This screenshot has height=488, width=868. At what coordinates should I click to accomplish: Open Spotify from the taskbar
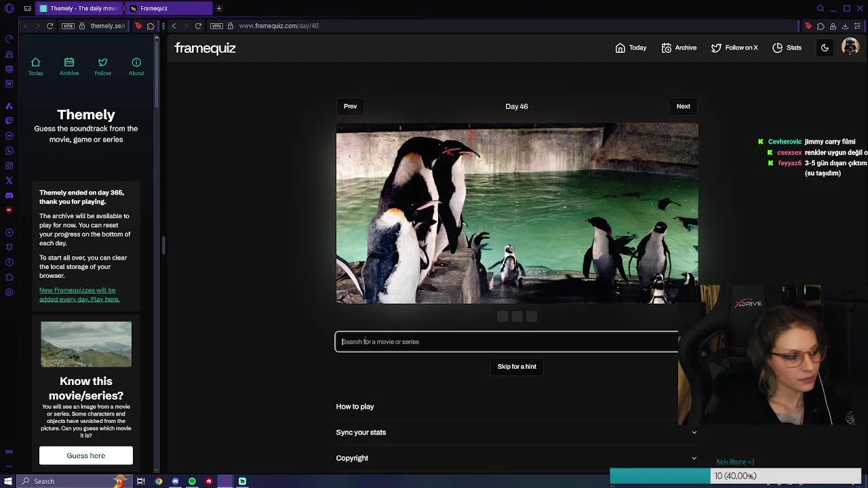click(192, 481)
